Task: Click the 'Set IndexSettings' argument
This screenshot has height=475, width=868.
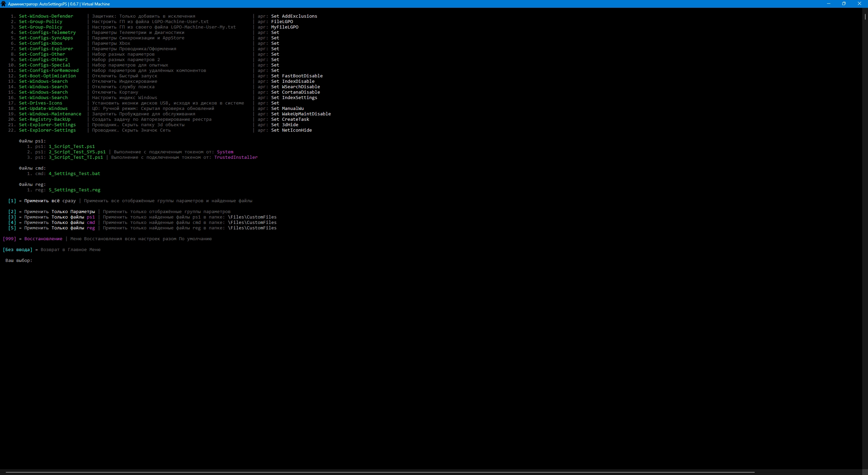Action: (x=294, y=98)
